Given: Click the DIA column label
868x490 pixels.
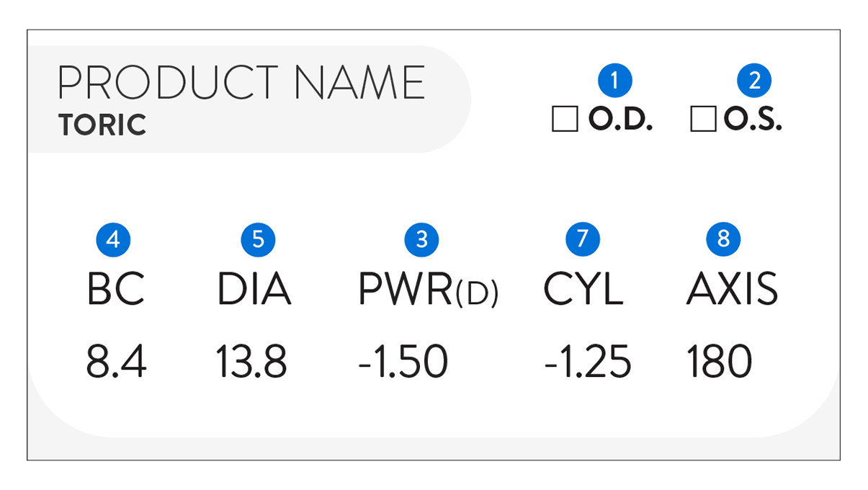Looking at the screenshot, I should click(x=254, y=290).
